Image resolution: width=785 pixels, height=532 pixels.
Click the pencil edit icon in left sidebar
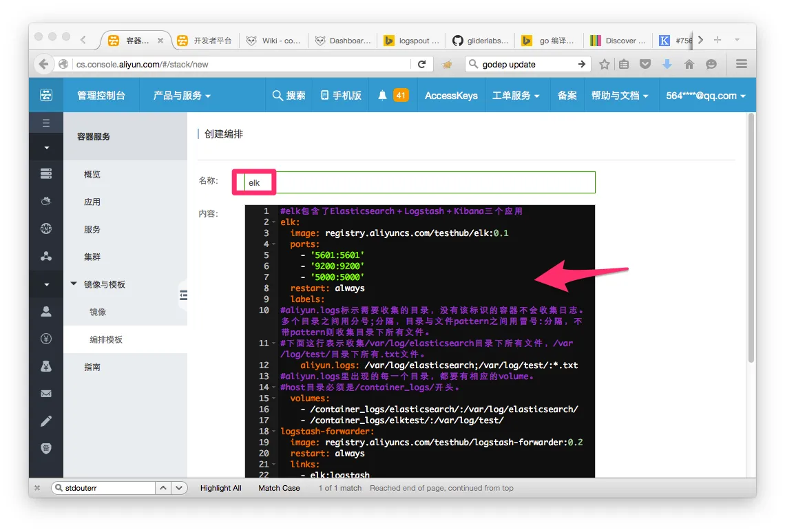click(x=46, y=421)
